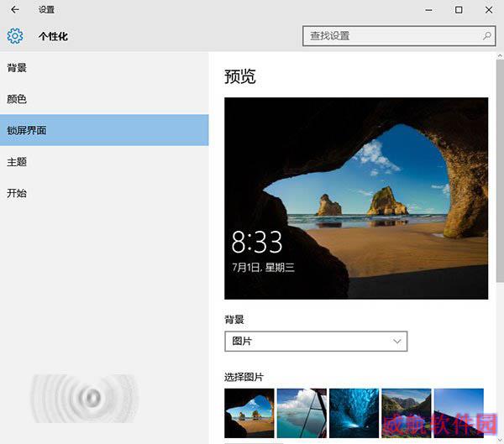Click the search magnifier icon
The height and width of the screenshot is (444, 504).
(x=487, y=35)
